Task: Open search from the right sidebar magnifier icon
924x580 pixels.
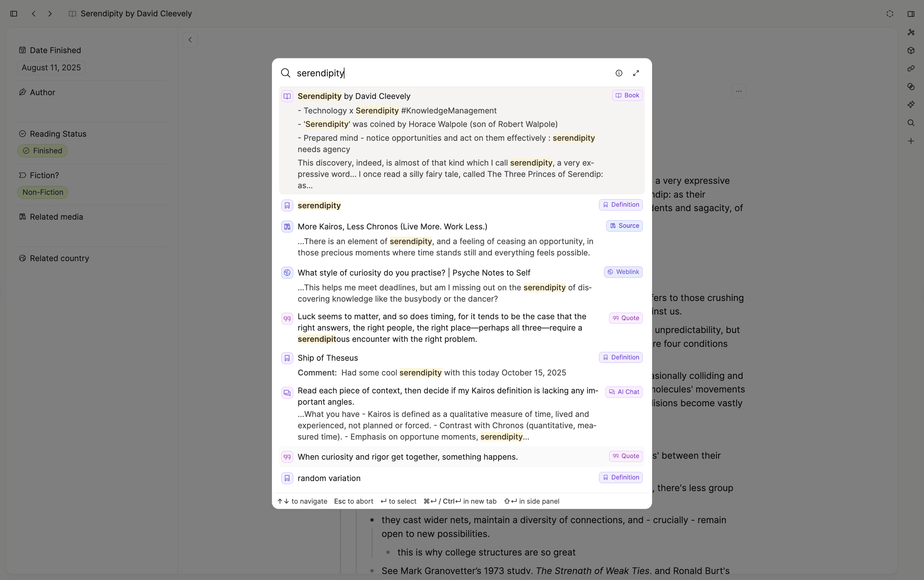Action: click(911, 122)
